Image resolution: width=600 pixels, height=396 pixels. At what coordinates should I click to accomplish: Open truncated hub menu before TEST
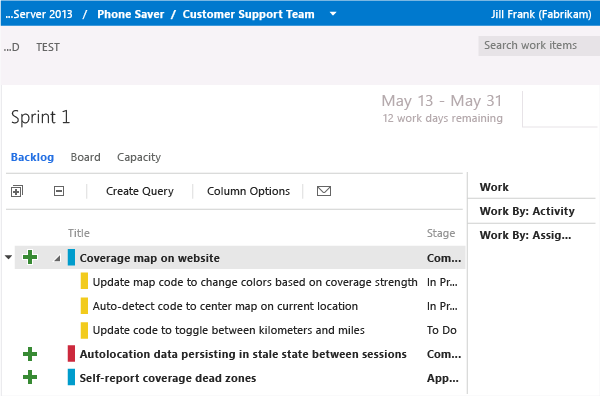point(11,47)
